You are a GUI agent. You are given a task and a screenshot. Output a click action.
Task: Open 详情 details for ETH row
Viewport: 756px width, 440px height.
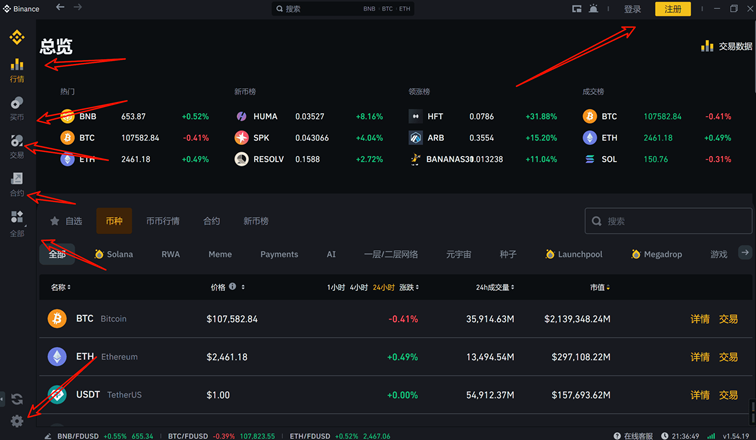700,357
